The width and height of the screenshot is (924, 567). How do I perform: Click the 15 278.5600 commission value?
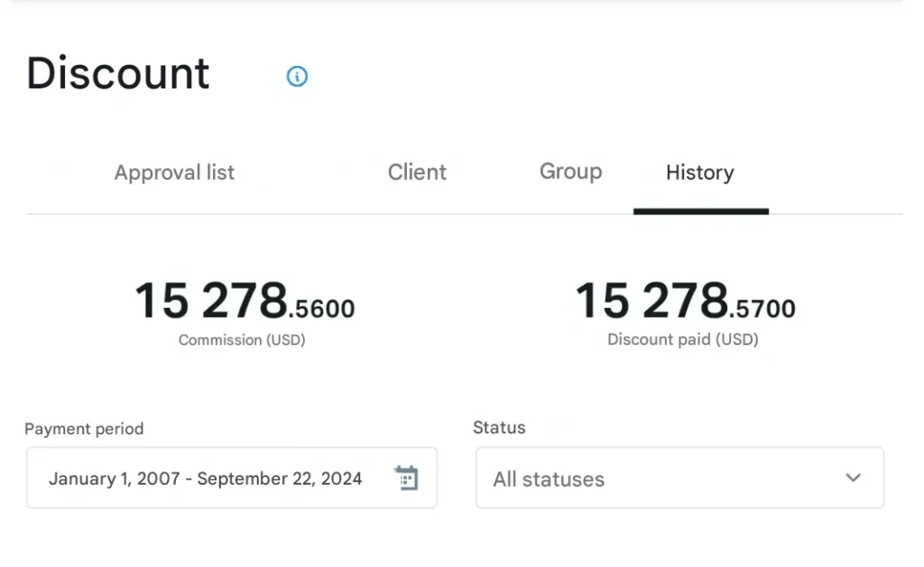point(245,302)
